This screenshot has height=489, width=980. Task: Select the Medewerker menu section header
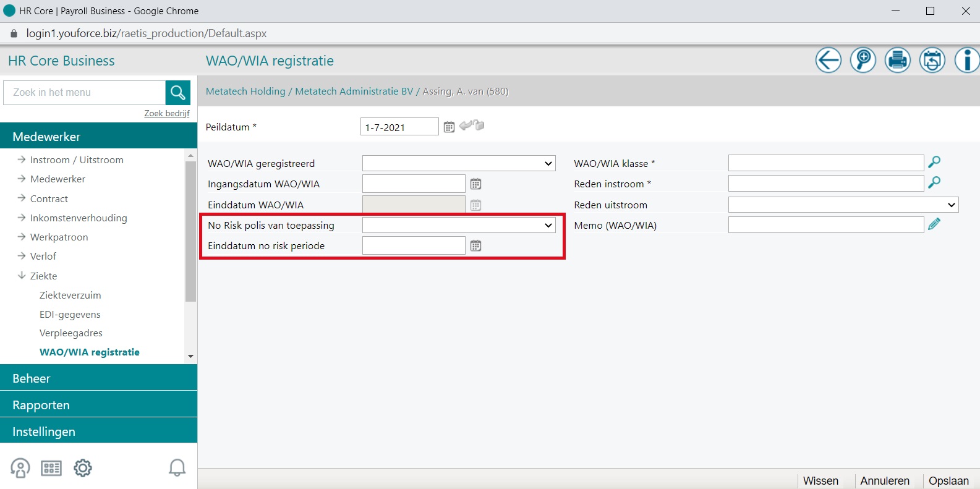coord(99,136)
